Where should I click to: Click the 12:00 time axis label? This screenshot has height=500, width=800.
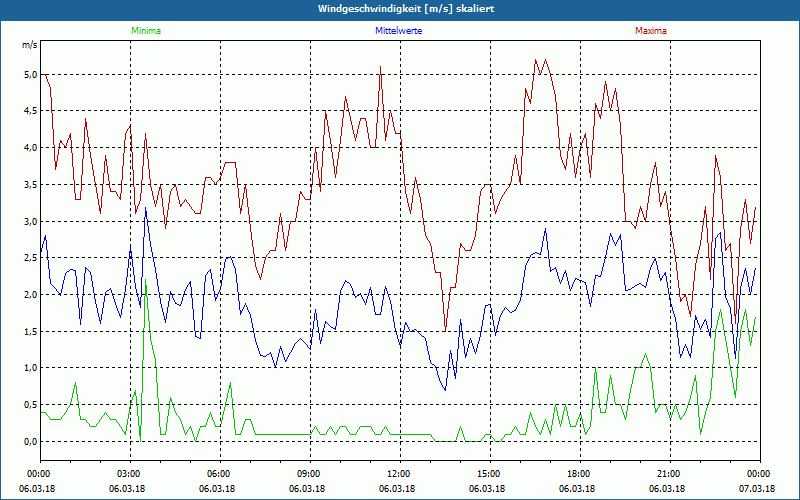pos(399,474)
